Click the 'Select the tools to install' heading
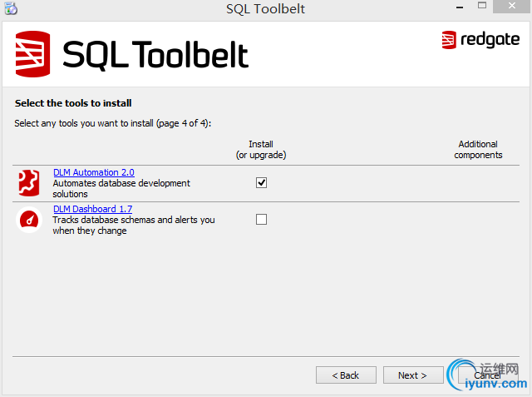Screen dimensions: 532x397 pos(73,103)
